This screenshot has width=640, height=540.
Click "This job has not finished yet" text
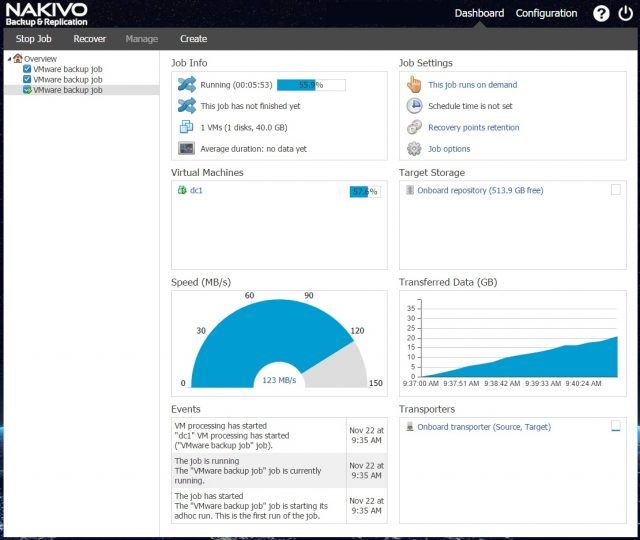(x=250, y=106)
